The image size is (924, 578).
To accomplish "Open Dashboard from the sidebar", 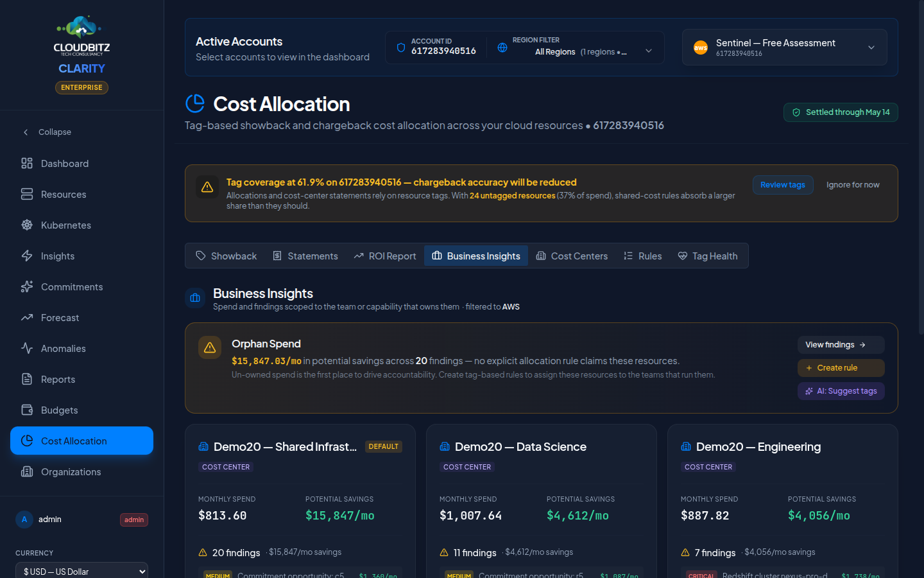I will click(x=81, y=163).
